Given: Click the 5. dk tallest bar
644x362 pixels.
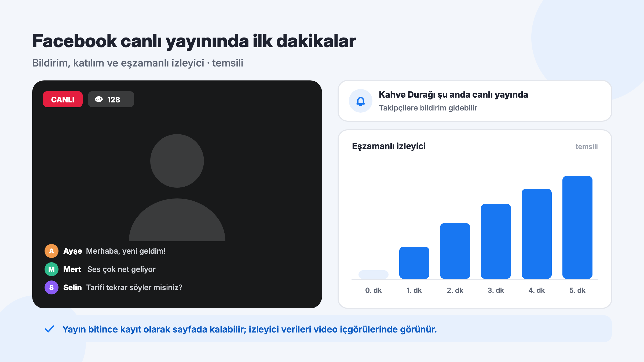Looking at the screenshot, I should tap(577, 227).
